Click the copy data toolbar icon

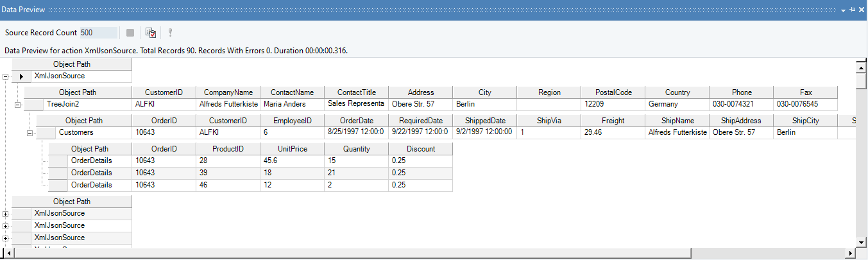pos(151,33)
